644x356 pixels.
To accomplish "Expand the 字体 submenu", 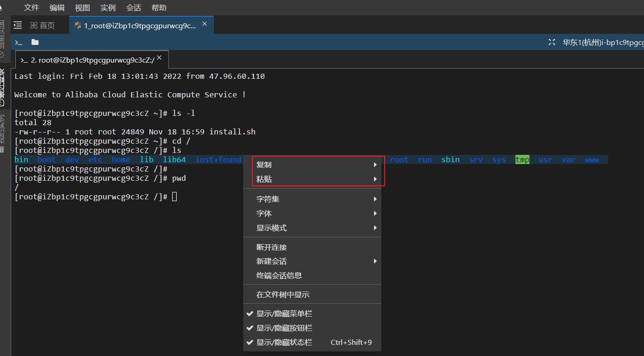I will (x=312, y=214).
